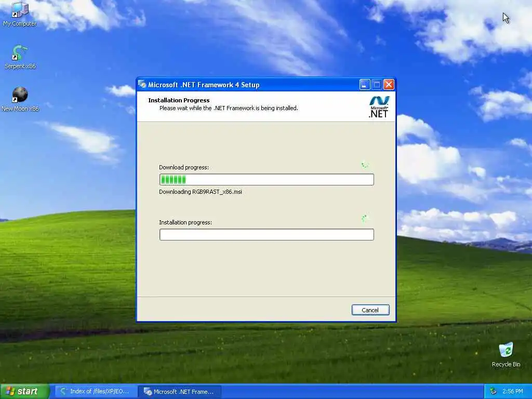Click the 'Download progress:' label
The image size is (532, 399).
[x=184, y=167]
